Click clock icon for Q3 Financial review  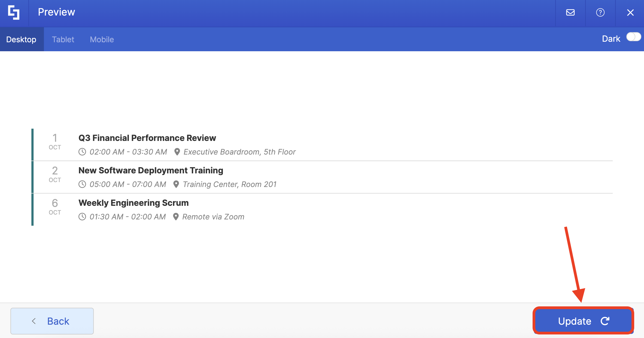(82, 152)
